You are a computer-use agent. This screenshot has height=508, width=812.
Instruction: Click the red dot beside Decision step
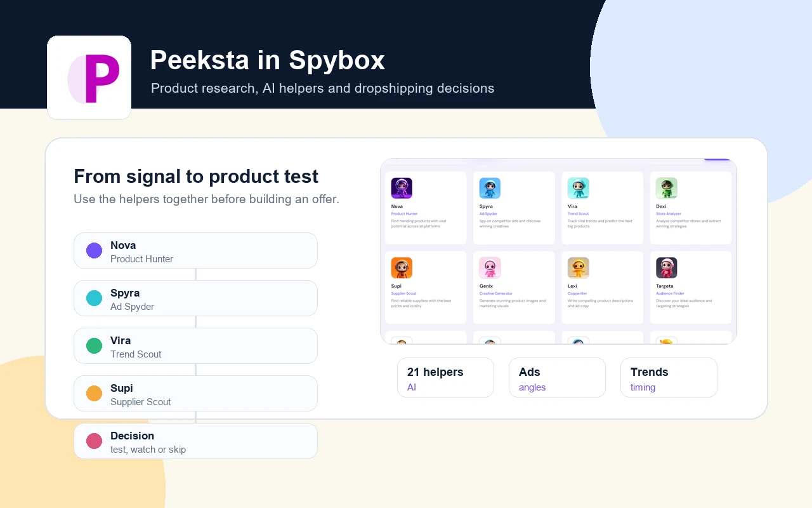pyautogui.click(x=94, y=441)
